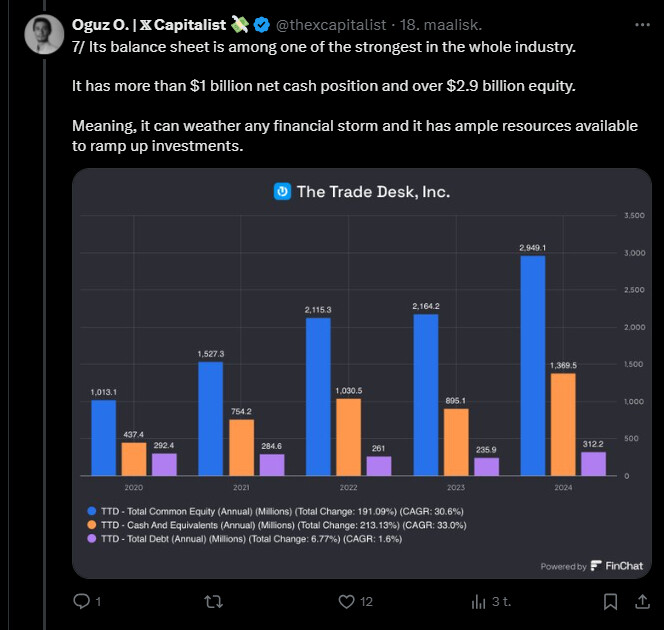Click the purple Total Debt legend swatch
664x630 pixels.
92,536
